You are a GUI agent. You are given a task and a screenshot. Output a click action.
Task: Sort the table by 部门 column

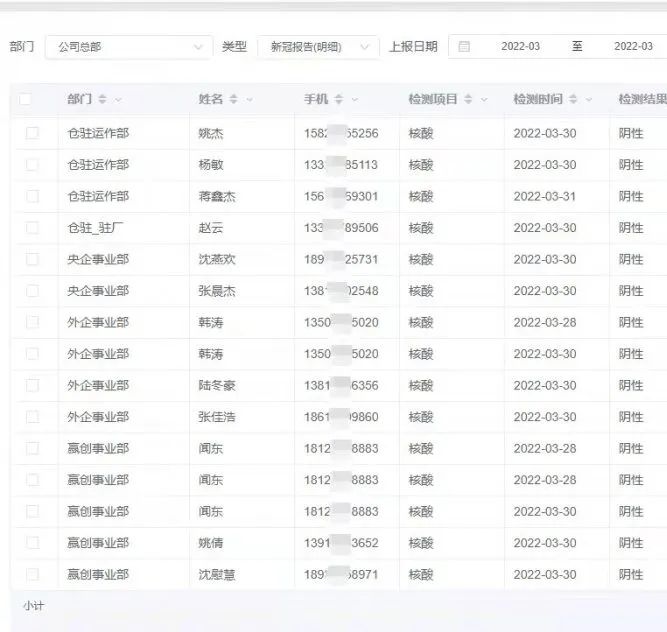[x=102, y=100]
